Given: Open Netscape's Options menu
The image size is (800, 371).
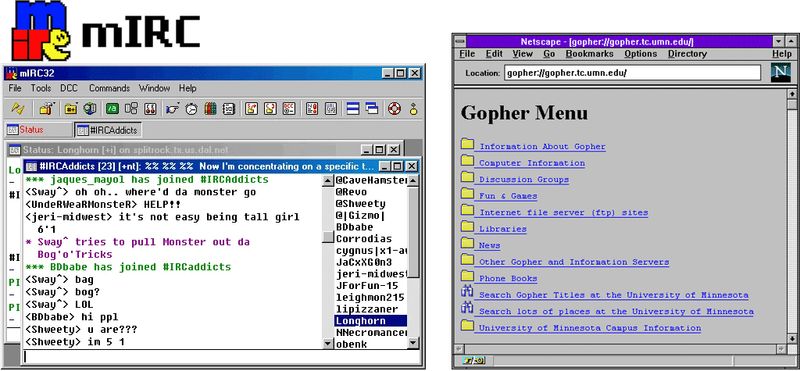Looking at the screenshot, I should 641,54.
